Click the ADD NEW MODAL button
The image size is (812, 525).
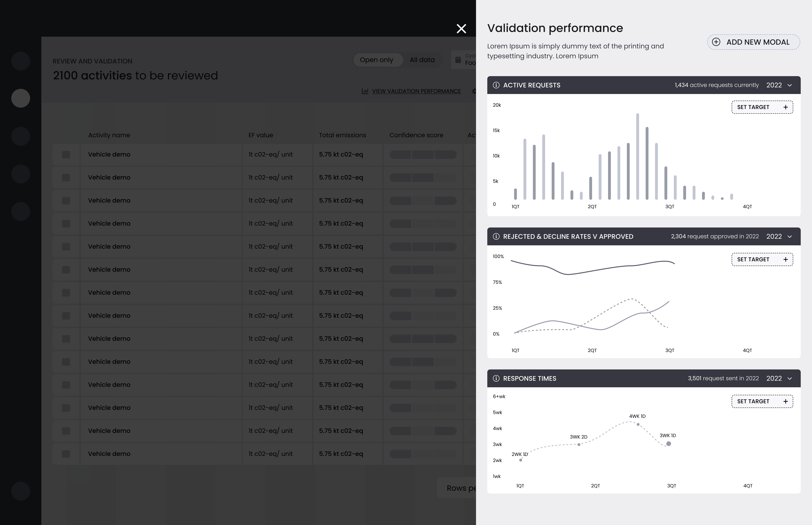pos(753,42)
